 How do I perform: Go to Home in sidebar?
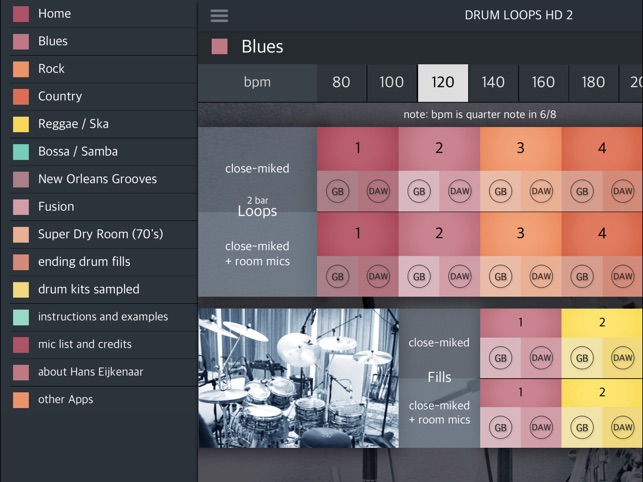(103, 14)
